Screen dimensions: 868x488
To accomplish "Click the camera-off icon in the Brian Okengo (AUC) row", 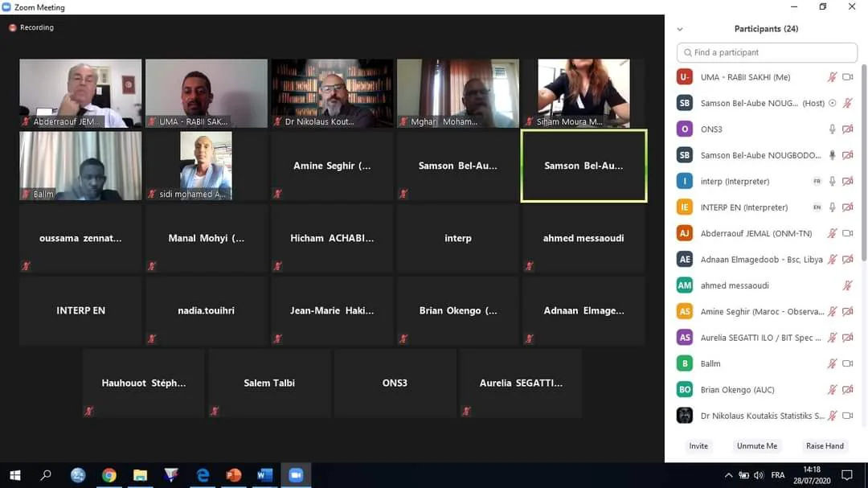I will click(x=848, y=389).
